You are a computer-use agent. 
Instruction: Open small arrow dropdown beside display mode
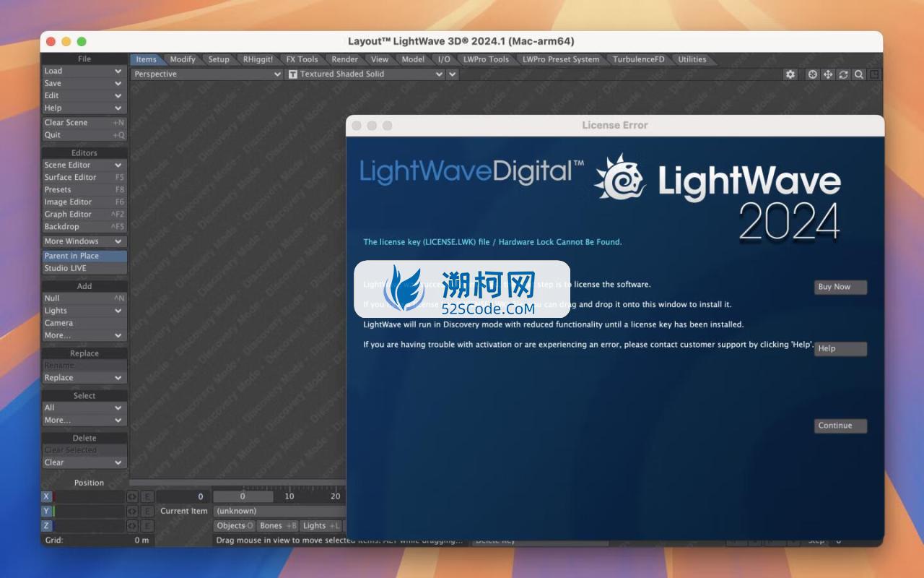click(x=453, y=74)
